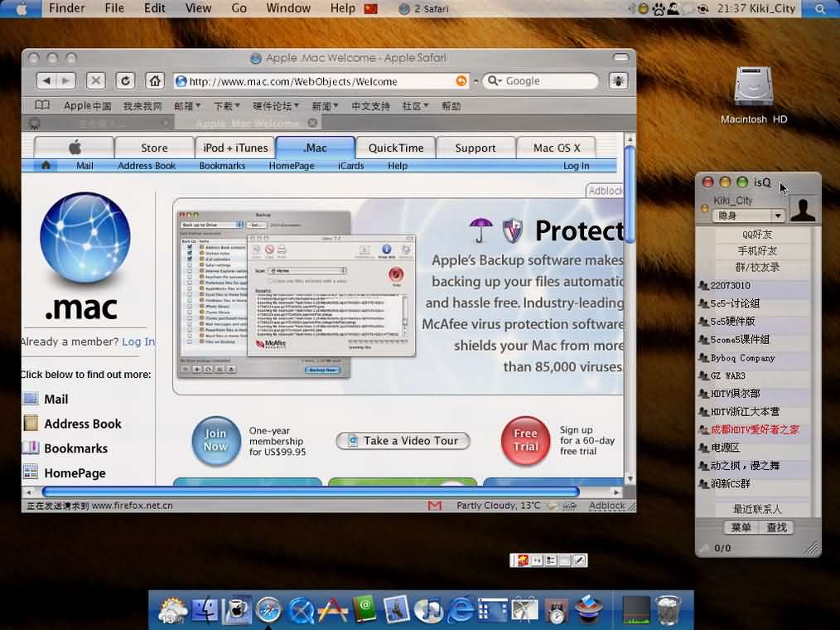Close the Apple .Mac Welcome tab

[x=312, y=123]
